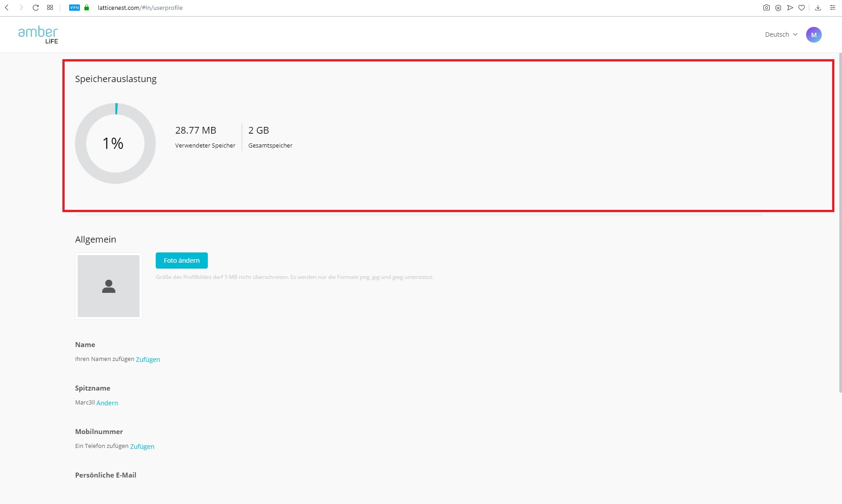Click the Verwendeter Speicher label
Viewport: 842px width, 504px height.
point(205,146)
